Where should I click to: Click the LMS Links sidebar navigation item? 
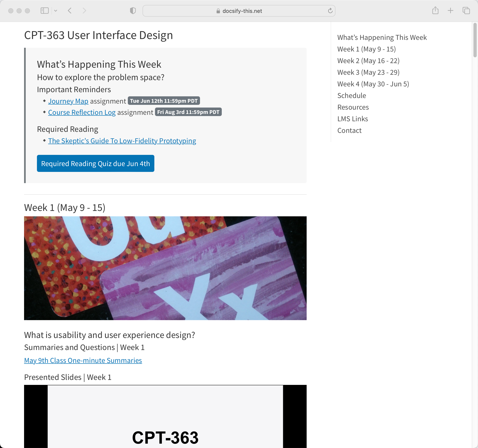[353, 119]
